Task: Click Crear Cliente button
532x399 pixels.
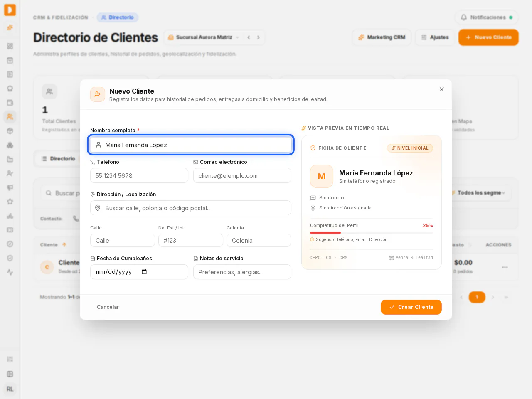Action: point(411,307)
